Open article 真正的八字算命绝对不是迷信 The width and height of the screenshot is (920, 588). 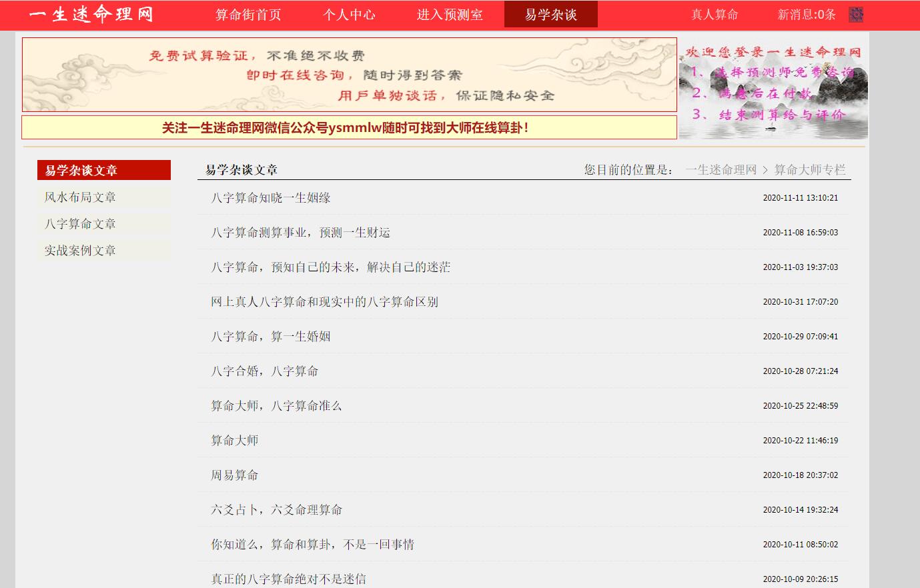tap(289, 579)
